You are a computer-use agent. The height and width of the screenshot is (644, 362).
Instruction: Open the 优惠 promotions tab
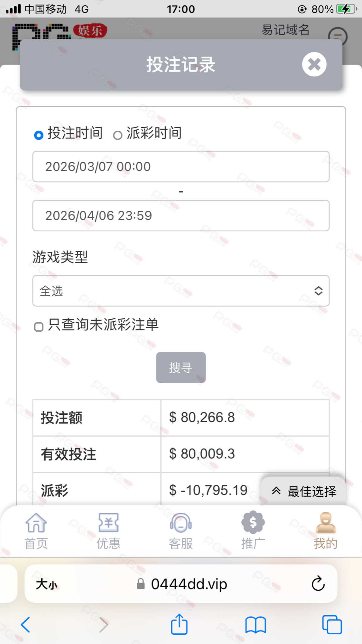click(108, 530)
